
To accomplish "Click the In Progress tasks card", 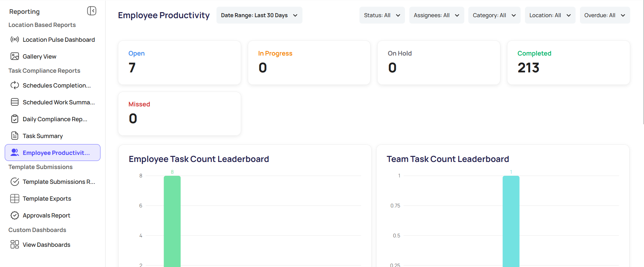I will (309, 63).
